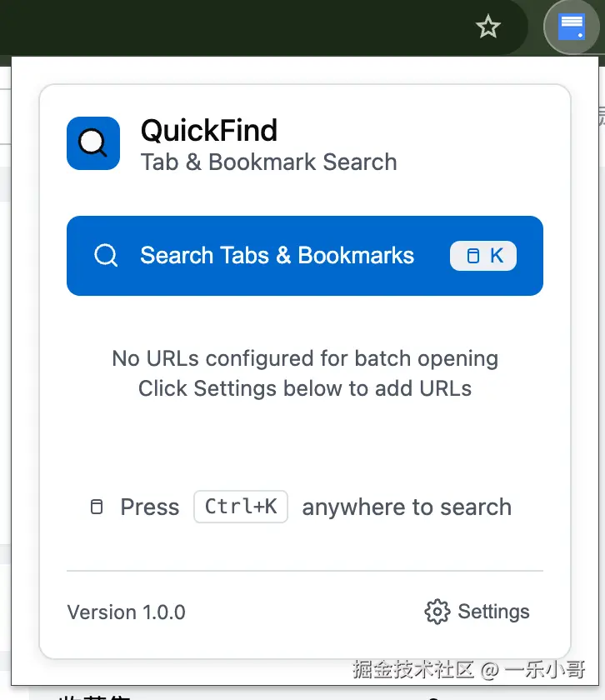This screenshot has height=700, width=605.
Task: Click the QuickFind title heading
Action: pyautogui.click(x=209, y=131)
